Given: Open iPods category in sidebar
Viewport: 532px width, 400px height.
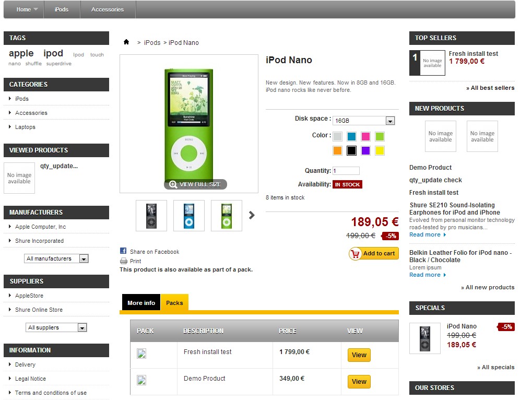Looking at the screenshot, I should (x=22, y=99).
